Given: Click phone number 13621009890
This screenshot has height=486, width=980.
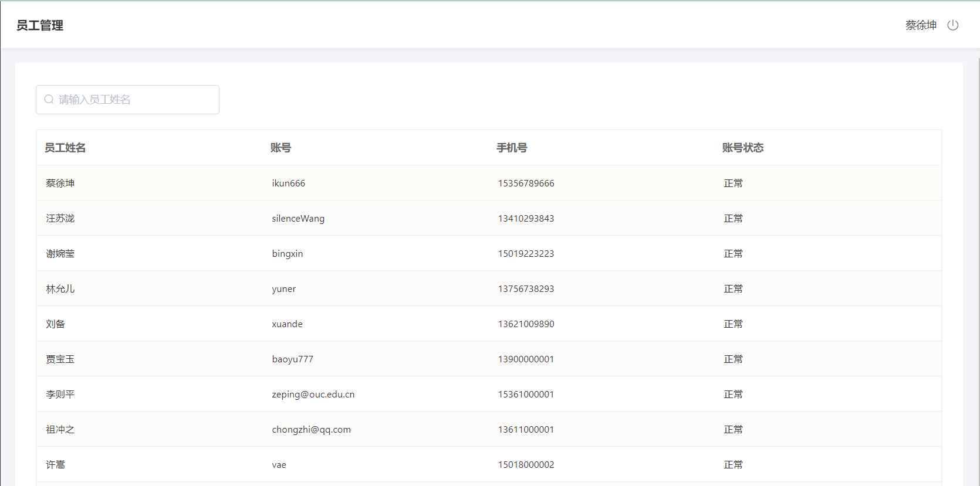Looking at the screenshot, I should [x=526, y=324].
